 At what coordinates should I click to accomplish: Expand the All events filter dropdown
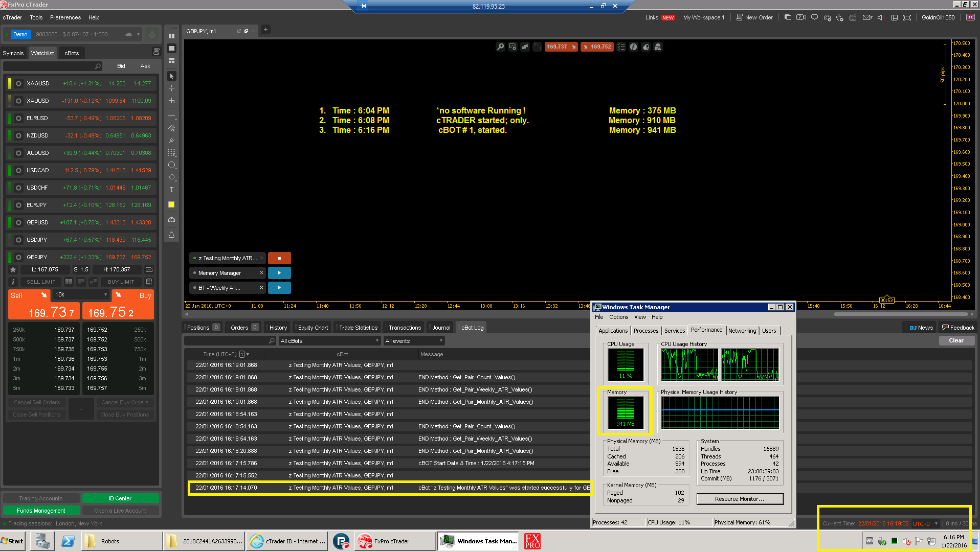(414, 341)
